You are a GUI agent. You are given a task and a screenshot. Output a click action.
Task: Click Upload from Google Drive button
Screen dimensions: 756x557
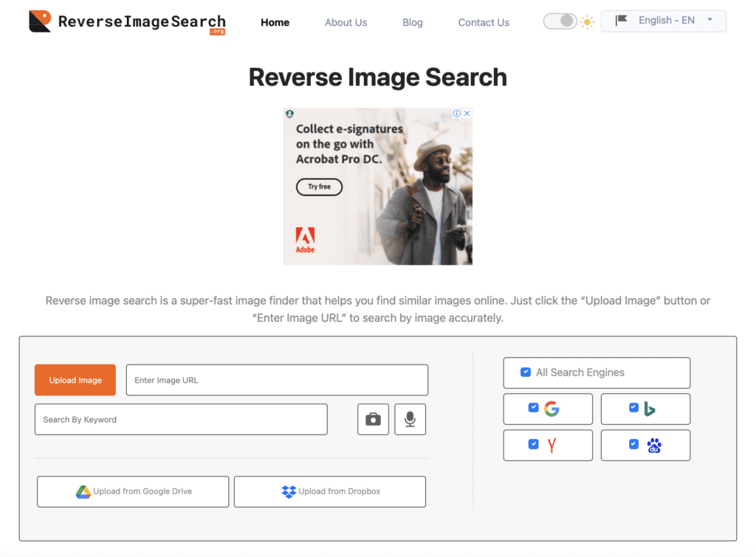tap(133, 491)
